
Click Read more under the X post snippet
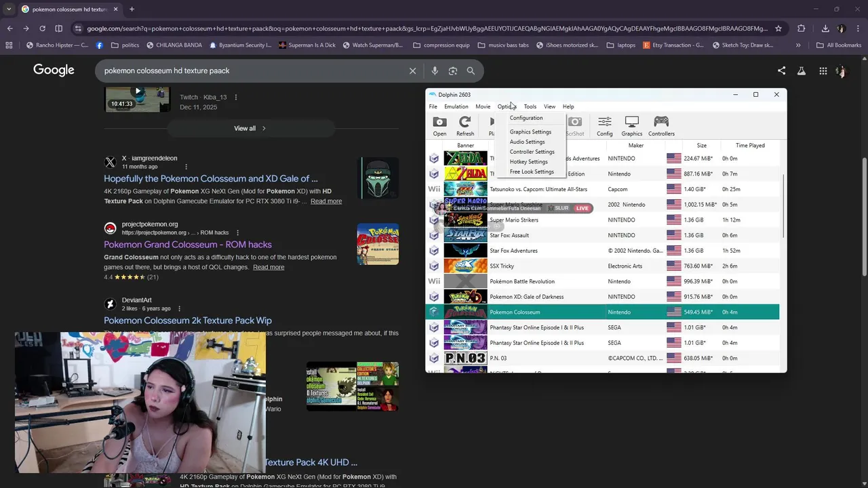coord(326,201)
